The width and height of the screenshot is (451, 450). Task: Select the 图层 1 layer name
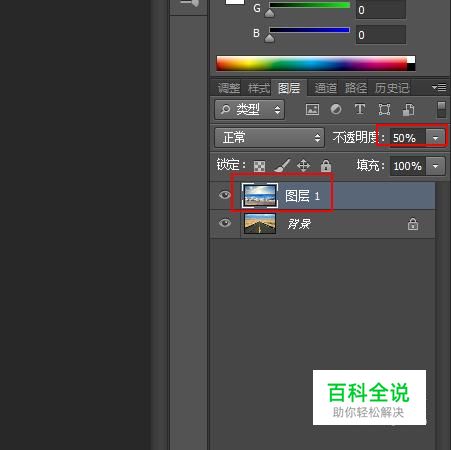(x=303, y=196)
